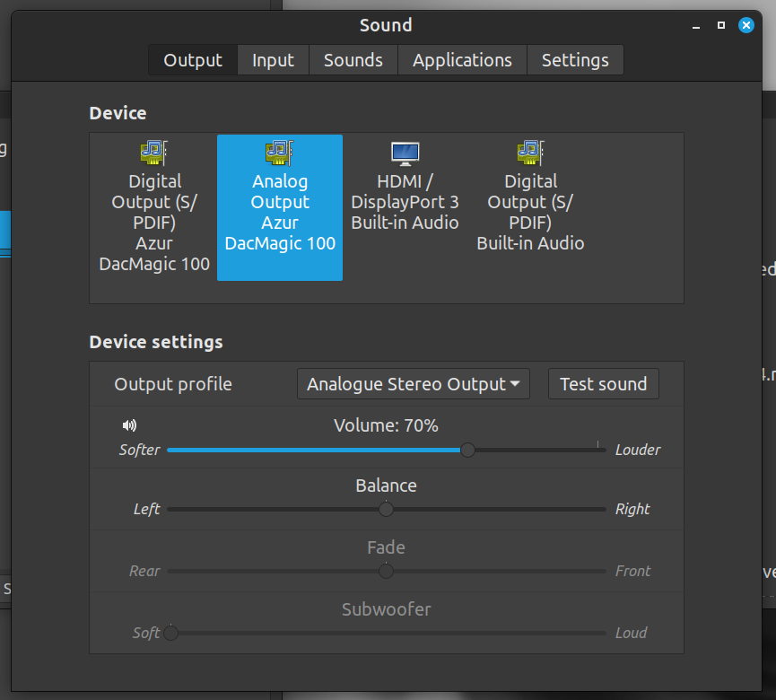Open the Settings tab
Viewport: 776px width, 700px height.
575,60
